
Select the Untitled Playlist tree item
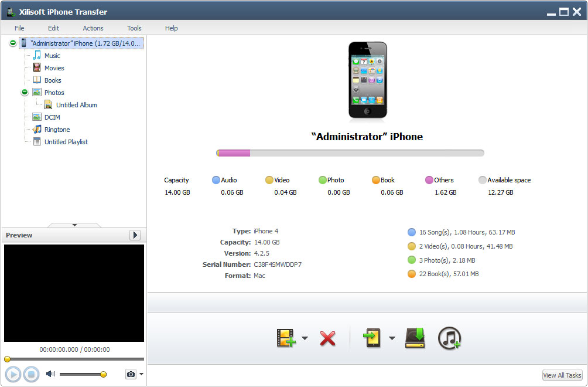pos(66,142)
